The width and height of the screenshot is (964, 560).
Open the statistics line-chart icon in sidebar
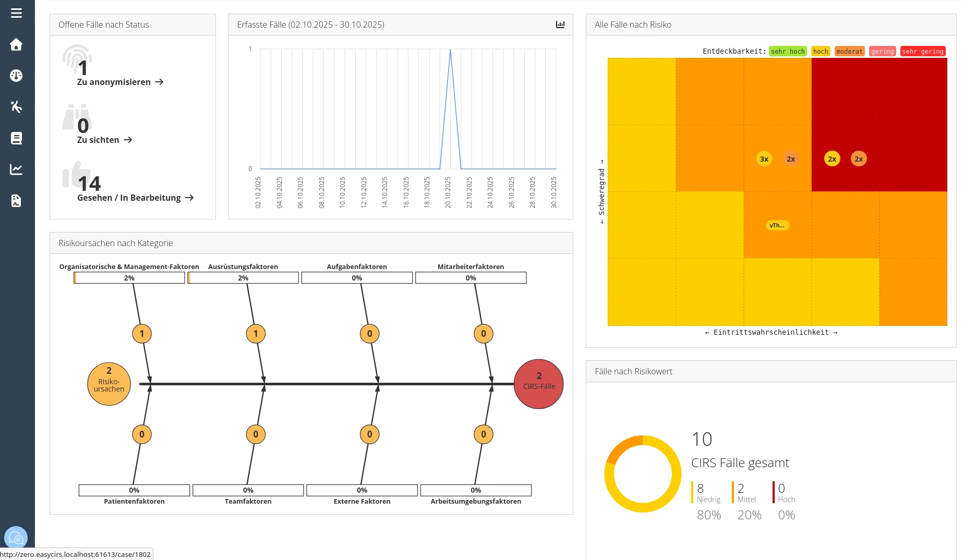point(17,169)
